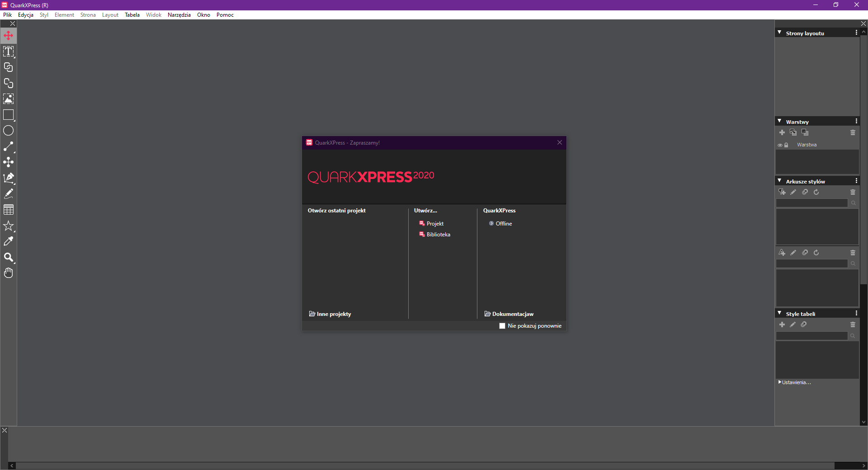This screenshot has width=868, height=470.
Task: Open the Plik menu
Action: [x=8, y=15]
